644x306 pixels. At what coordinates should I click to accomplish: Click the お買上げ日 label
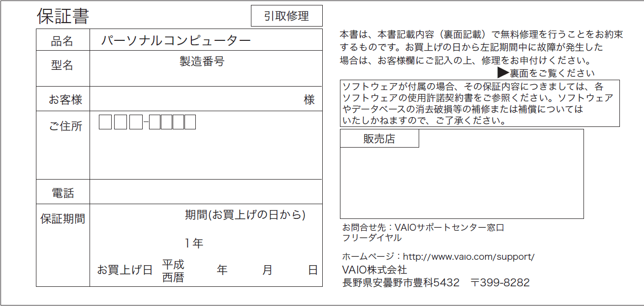pos(124,270)
